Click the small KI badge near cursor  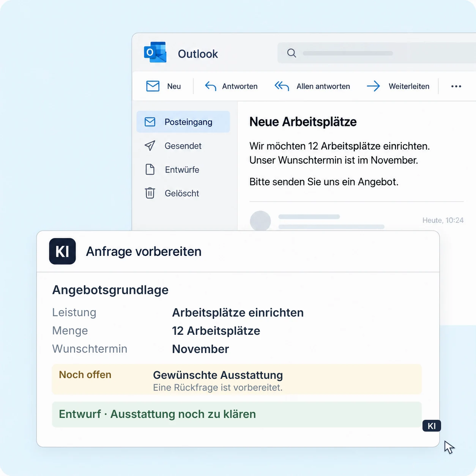point(432,426)
